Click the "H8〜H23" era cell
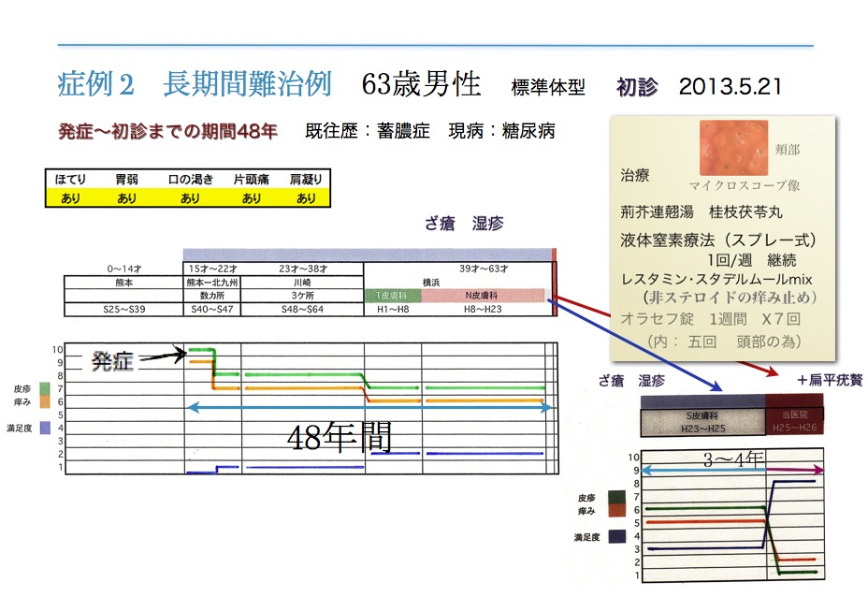 (483, 309)
